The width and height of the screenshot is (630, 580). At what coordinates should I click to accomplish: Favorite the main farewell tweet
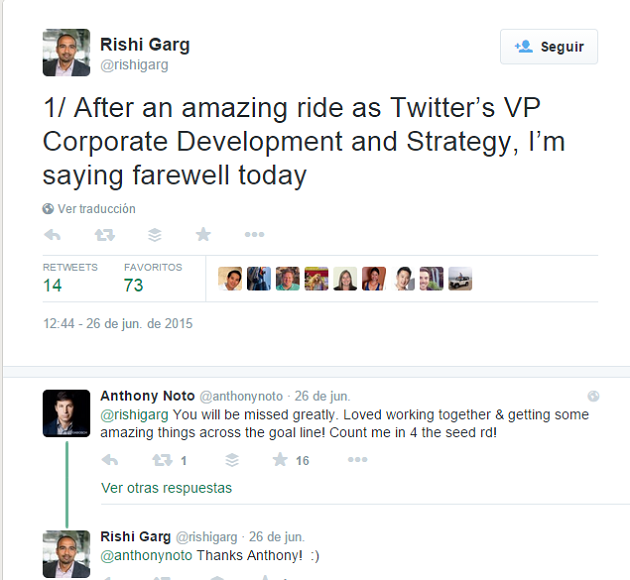(204, 235)
